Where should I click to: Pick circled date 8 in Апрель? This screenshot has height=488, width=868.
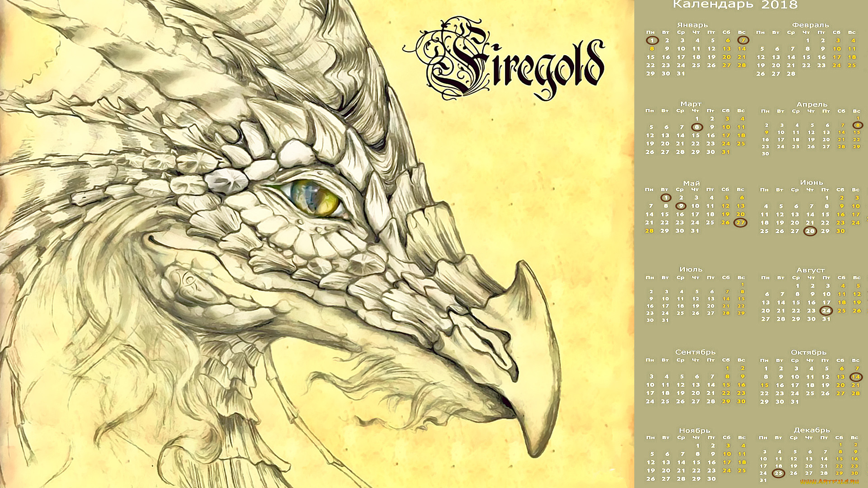pos(857,125)
